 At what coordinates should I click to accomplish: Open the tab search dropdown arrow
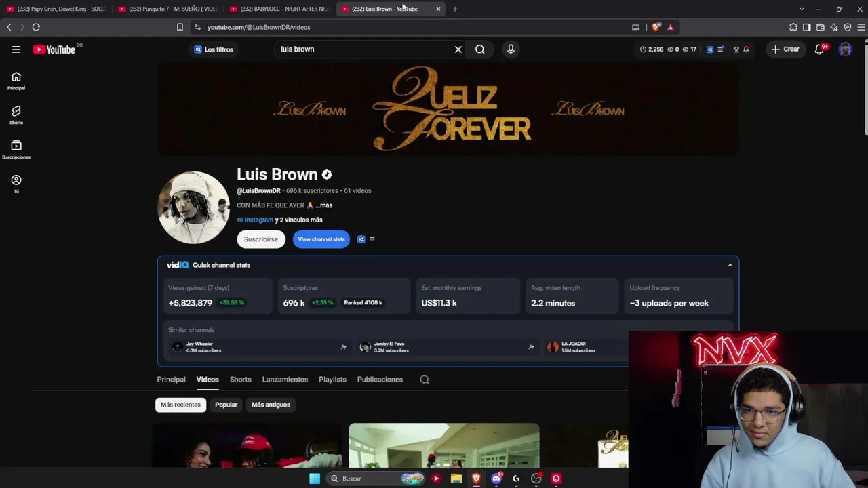(x=802, y=9)
